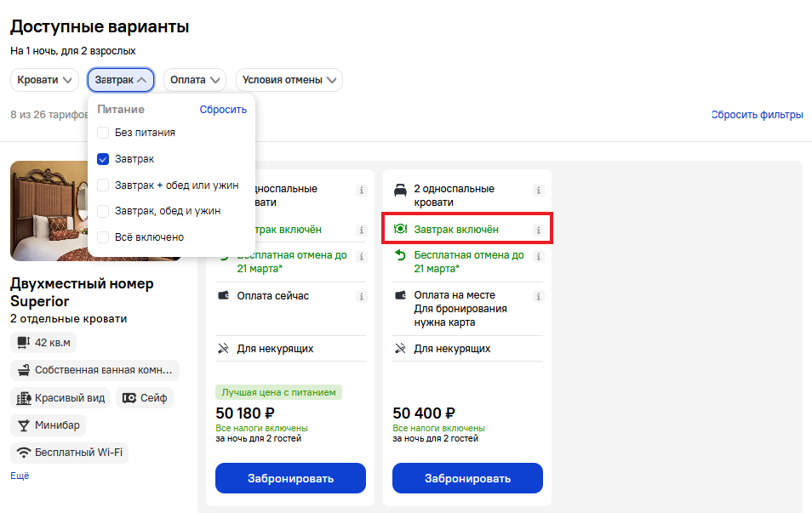Click the Минибар cocktail glass icon
This screenshot has width=812, height=513.
click(x=24, y=425)
